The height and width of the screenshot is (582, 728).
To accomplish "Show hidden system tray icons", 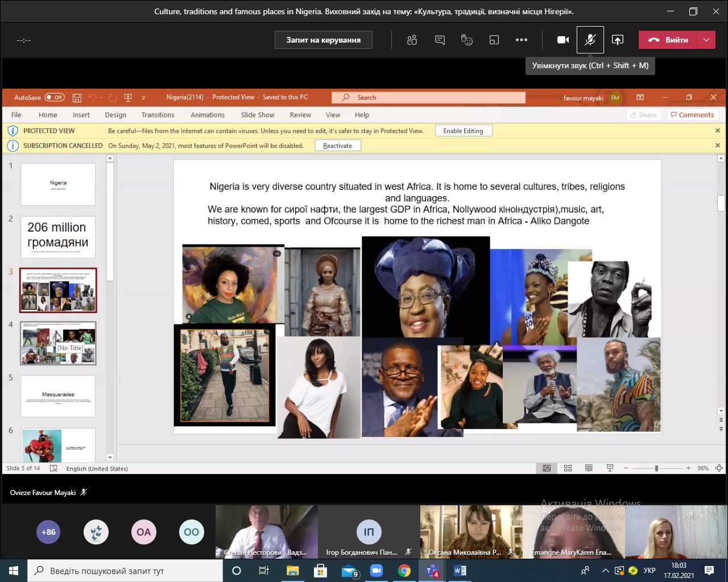I will coord(605,571).
